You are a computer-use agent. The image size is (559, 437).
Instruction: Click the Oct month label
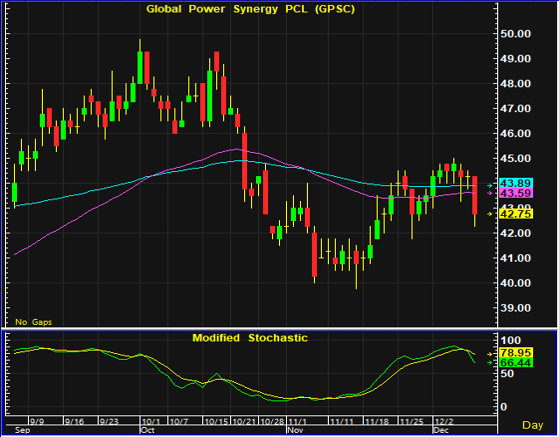148,430
